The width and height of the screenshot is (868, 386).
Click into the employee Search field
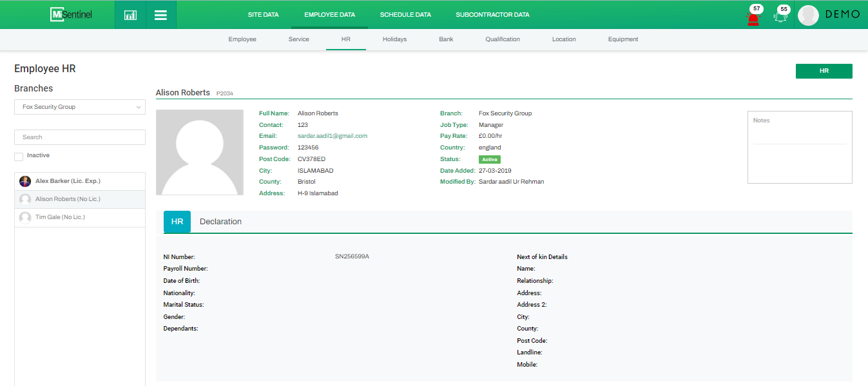[80, 137]
